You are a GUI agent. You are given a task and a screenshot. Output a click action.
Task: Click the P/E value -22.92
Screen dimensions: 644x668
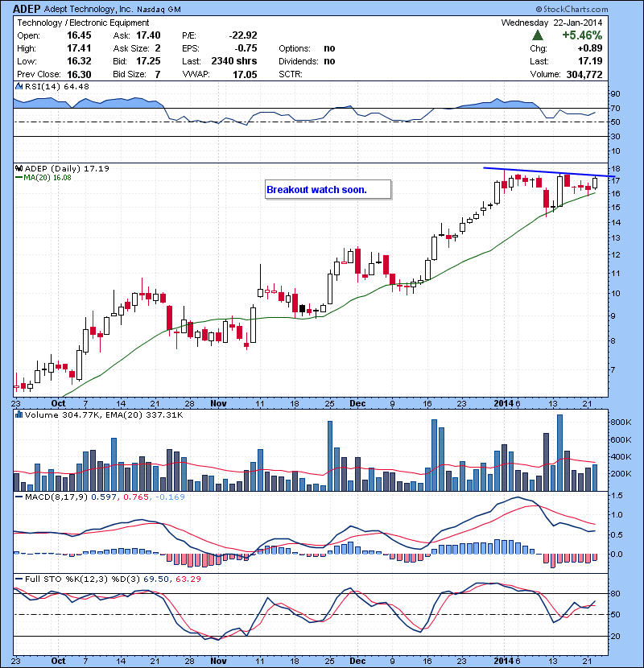[x=243, y=35]
